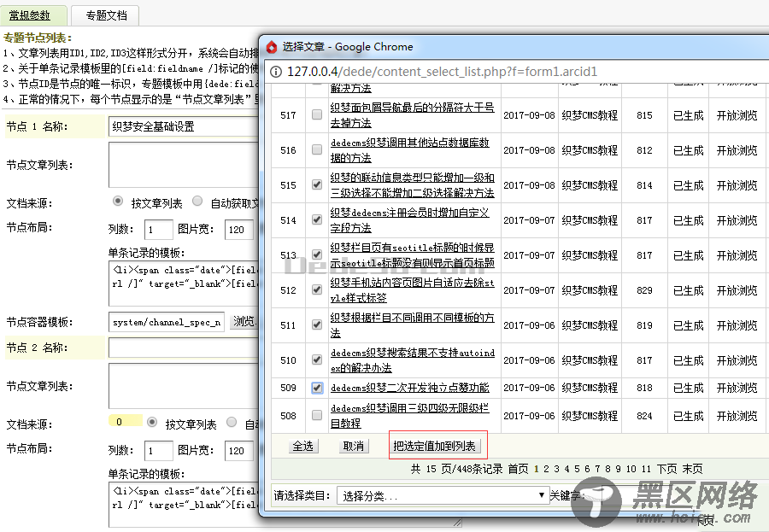Click click-count 829 in row 512
Viewport: 769px width, 532px height.
(644, 290)
